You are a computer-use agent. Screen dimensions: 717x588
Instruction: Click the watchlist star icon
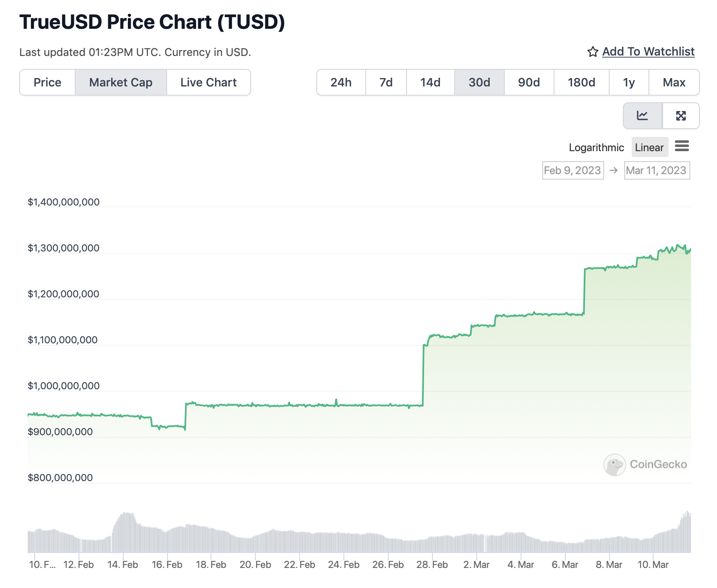[592, 52]
